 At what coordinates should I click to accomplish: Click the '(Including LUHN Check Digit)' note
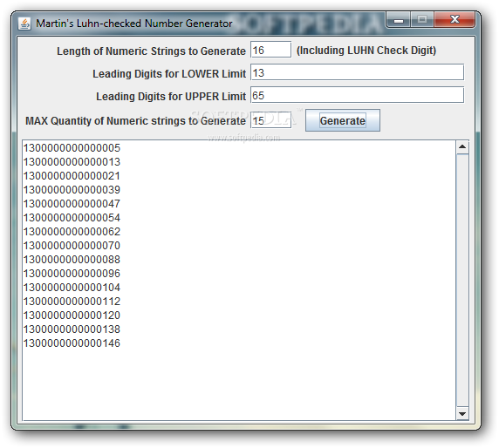pos(366,51)
